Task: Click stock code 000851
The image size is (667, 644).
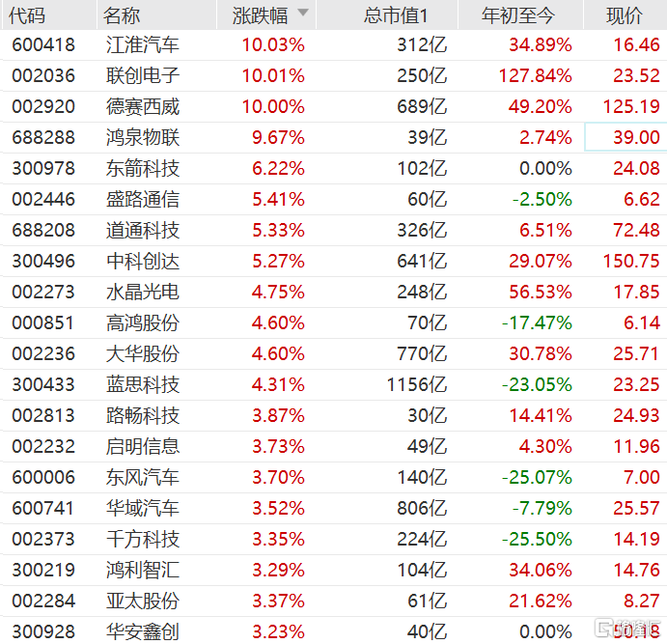Action: 43,322
